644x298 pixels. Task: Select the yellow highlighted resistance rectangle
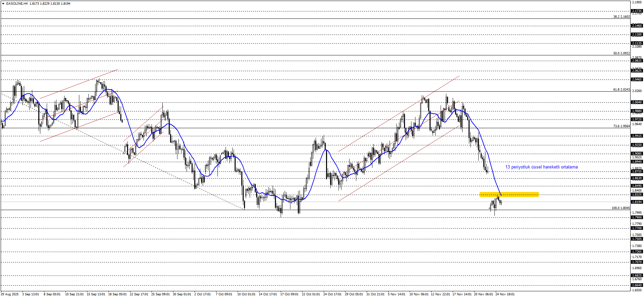click(x=509, y=194)
